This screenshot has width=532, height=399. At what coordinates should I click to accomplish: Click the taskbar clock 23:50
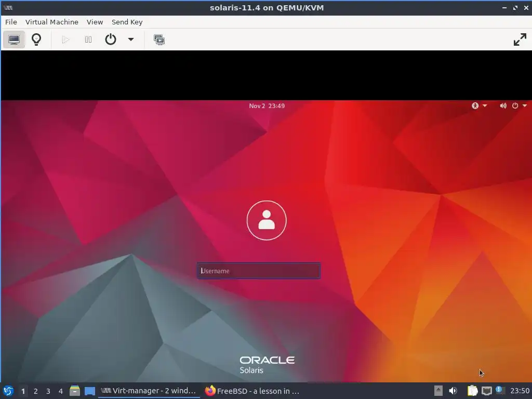click(x=520, y=391)
